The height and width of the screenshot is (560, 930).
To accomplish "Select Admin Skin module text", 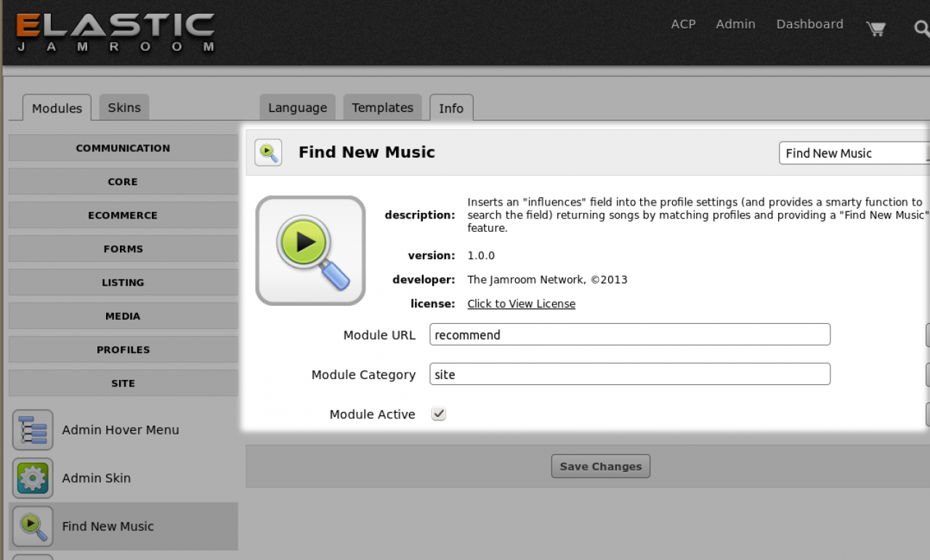I will coord(97,478).
